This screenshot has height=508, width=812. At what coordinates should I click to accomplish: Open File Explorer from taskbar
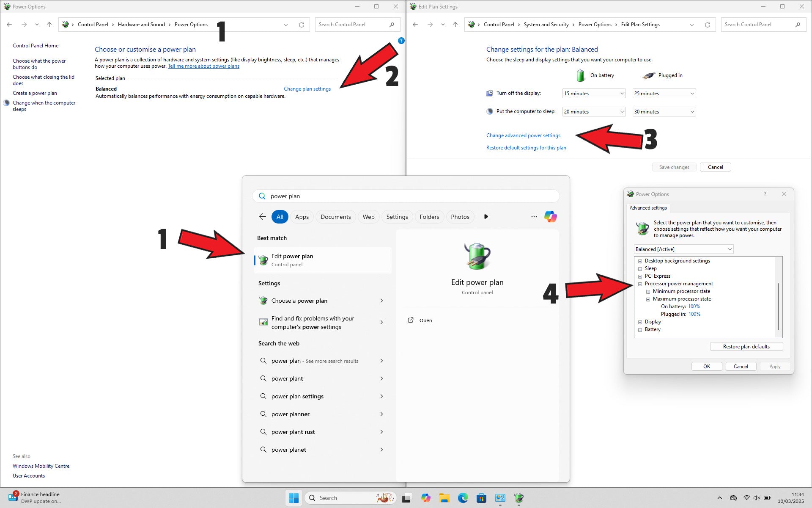444,498
